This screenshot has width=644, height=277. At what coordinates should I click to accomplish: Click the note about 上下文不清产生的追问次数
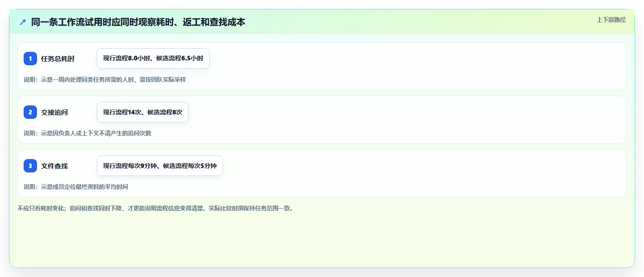point(87,133)
